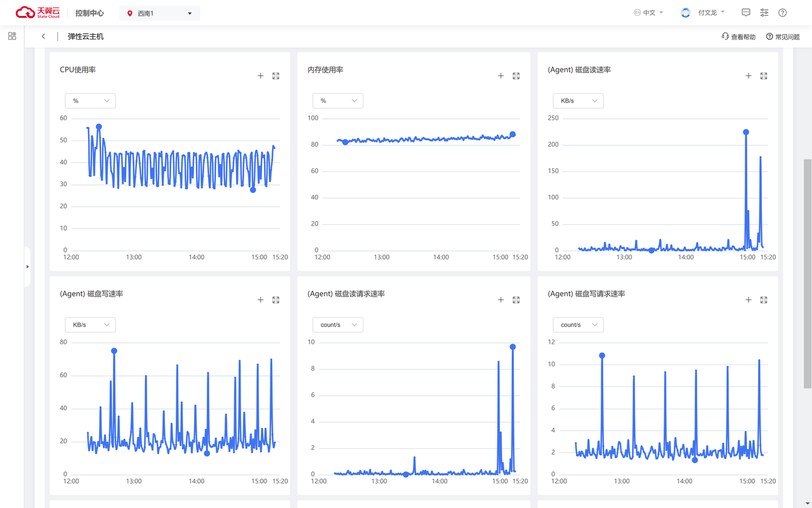Expand the 磁盘写请求速率 chart fullscreen
The height and width of the screenshot is (508, 812).
[x=764, y=300]
